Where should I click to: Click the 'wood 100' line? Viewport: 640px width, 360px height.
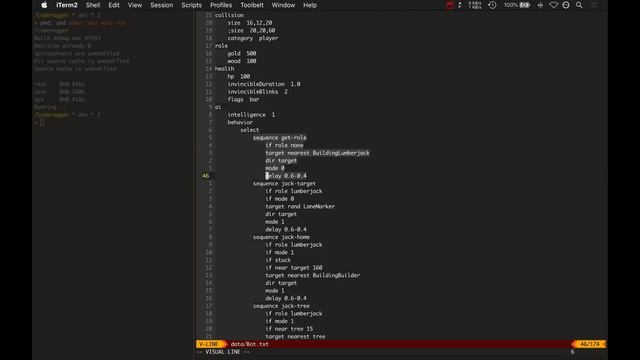click(x=242, y=61)
